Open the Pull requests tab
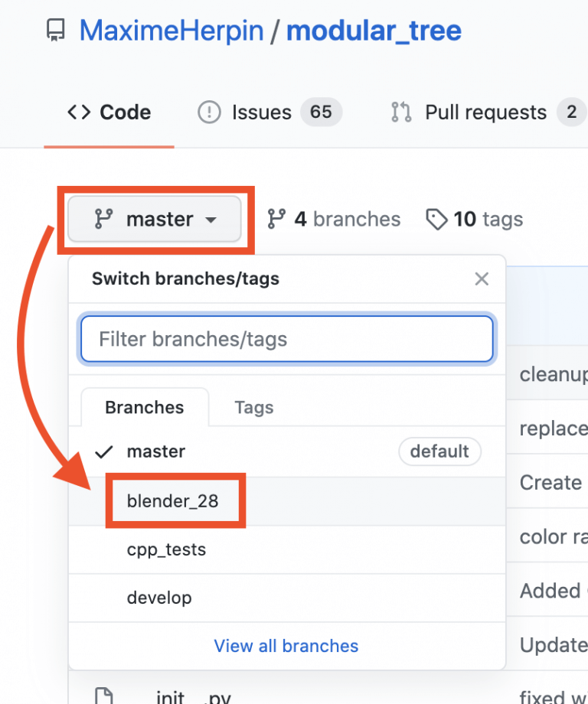The height and width of the screenshot is (704, 588). (485, 112)
